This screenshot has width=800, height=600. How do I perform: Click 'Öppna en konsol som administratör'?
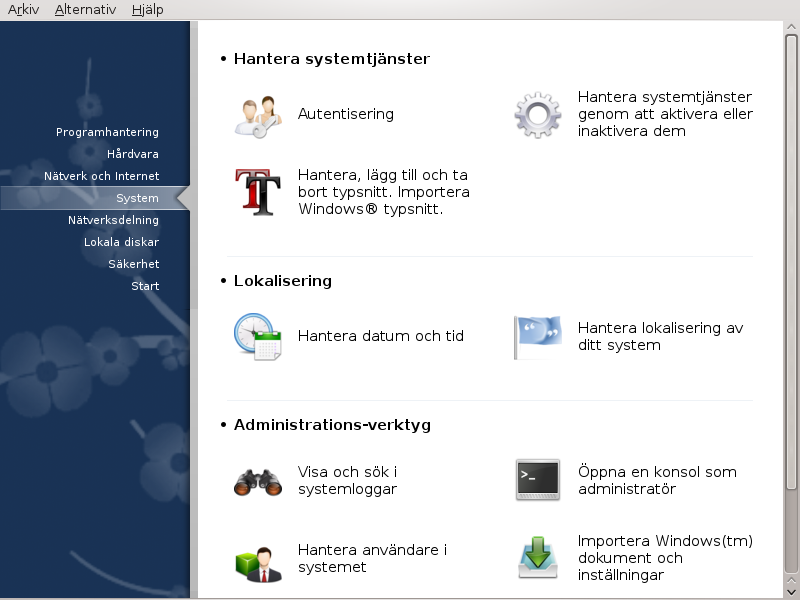click(x=657, y=480)
